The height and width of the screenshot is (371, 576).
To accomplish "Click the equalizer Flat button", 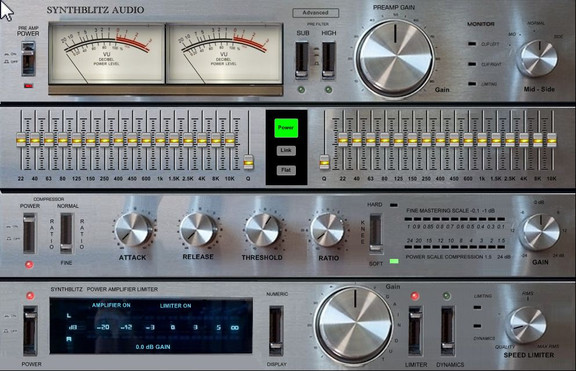I will click(286, 170).
